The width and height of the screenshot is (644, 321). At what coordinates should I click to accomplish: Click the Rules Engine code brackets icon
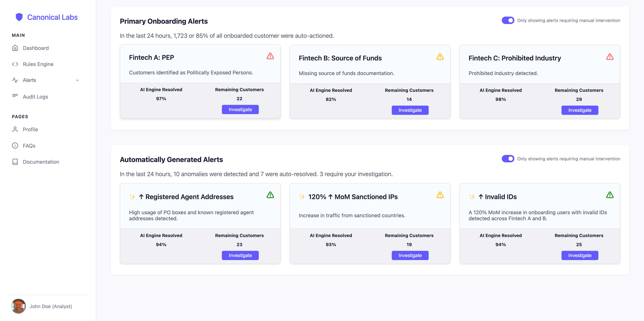pos(15,64)
